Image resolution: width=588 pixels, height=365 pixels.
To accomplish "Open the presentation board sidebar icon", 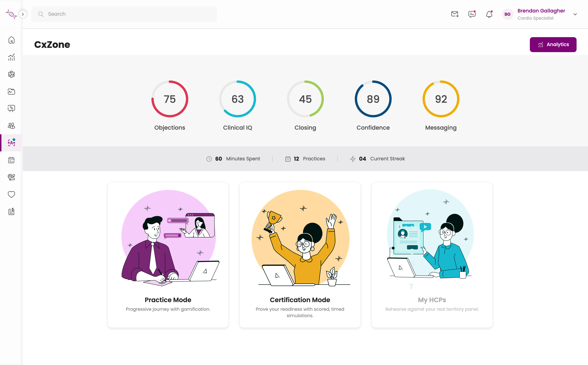I will pos(11,109).
